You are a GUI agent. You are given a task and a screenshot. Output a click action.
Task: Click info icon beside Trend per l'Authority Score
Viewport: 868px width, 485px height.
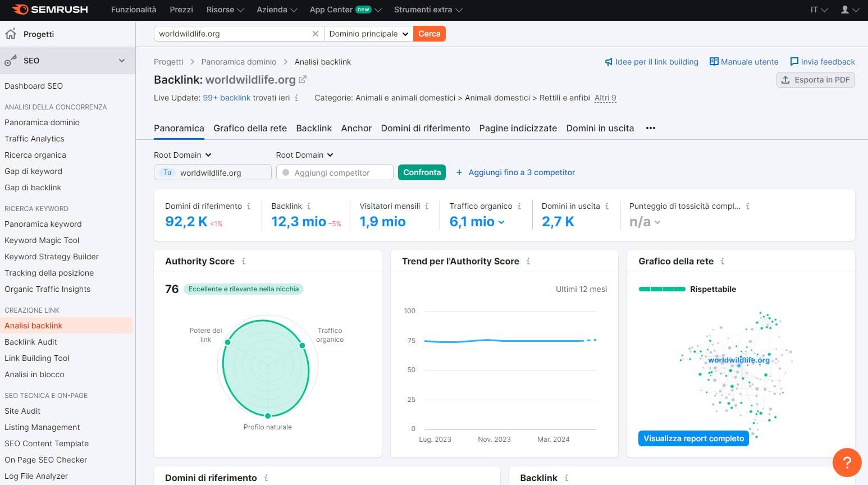point(528,261)
